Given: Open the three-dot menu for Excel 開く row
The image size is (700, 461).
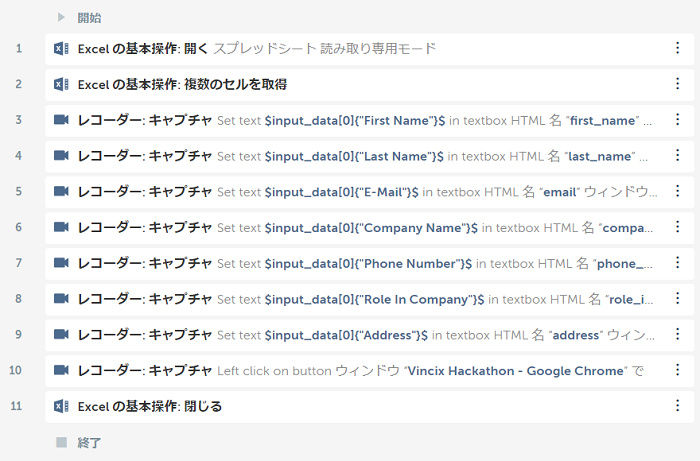Looking at the screenshot, I should pos(678,48).
